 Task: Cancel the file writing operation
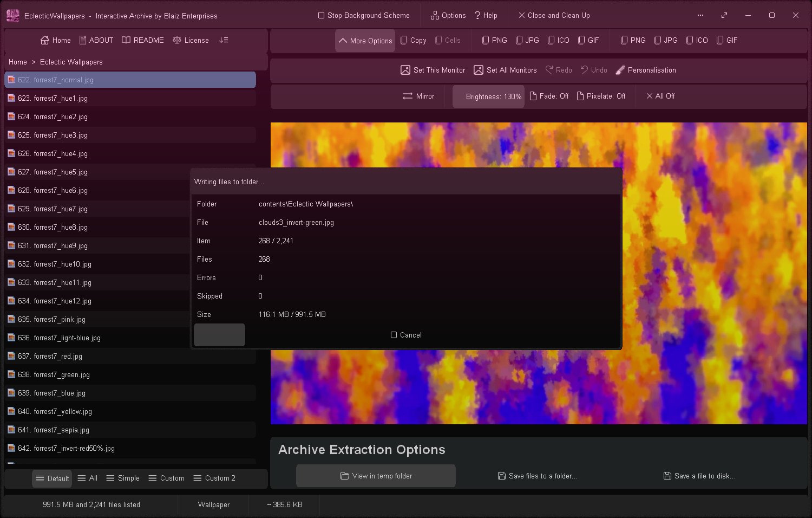pyautogui.click(x=406, y=335)
